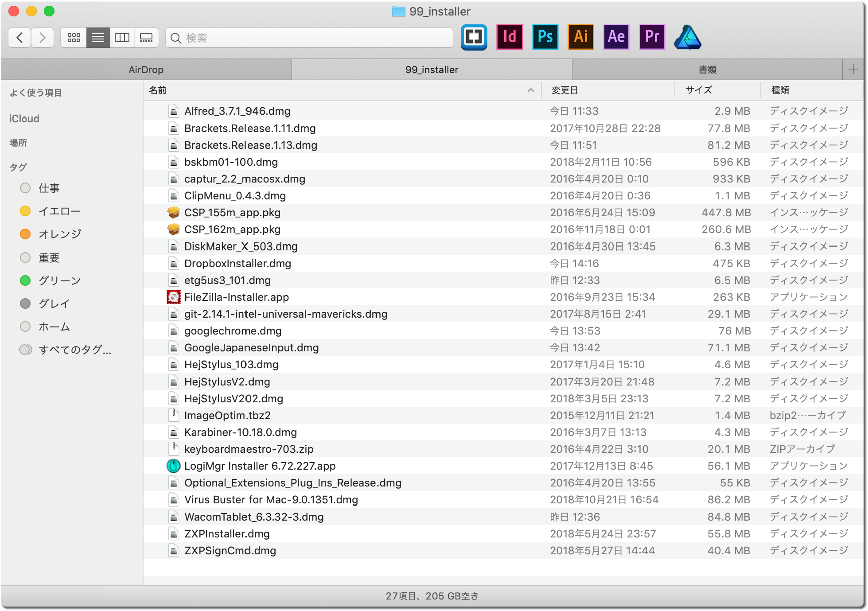Switch to column view mode

point(122,38)
